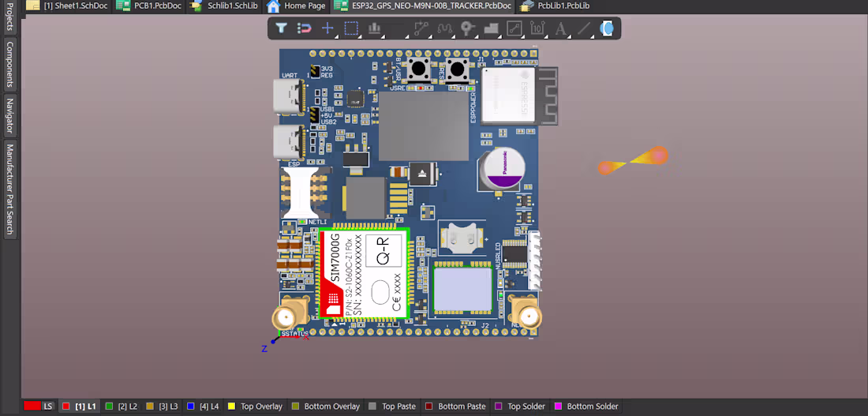Viewport: 868px width, 416px height.
Task: Select the ESP32_GPS_NEO-M9N-00B_TRACKER.PcbDoc tab
Action: [x=422, y=6]
